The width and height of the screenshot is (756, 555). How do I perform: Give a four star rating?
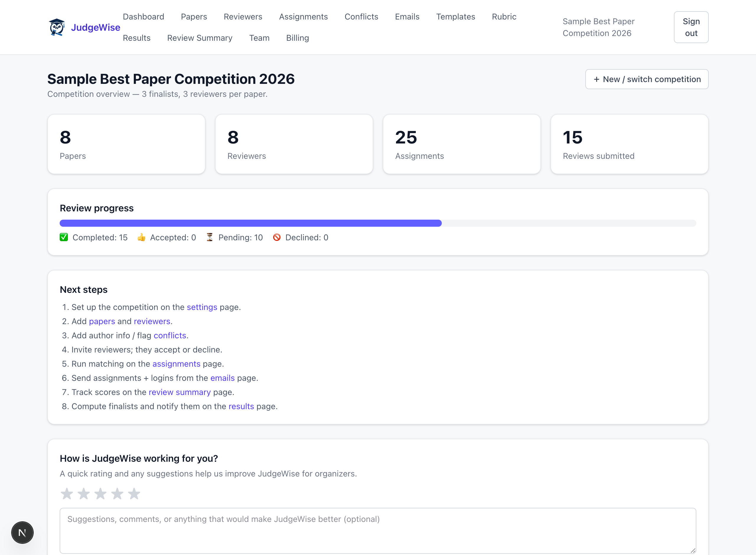tap(117, 494)
